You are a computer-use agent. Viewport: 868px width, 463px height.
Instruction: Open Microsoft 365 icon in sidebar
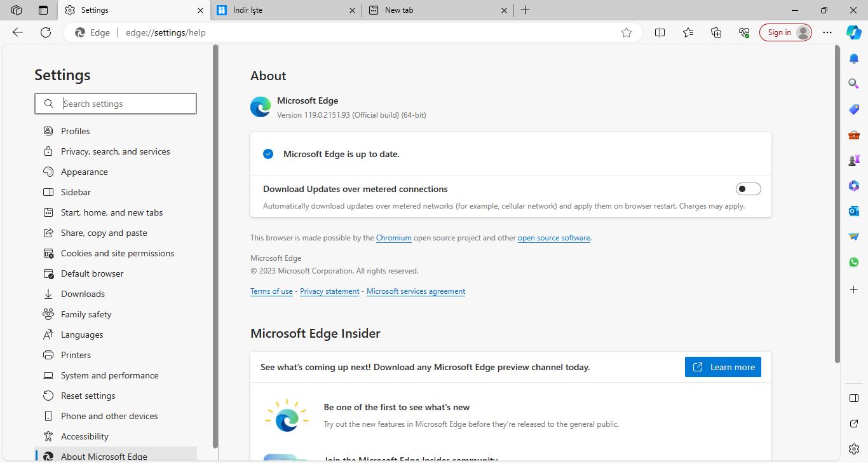coord(854,186)
